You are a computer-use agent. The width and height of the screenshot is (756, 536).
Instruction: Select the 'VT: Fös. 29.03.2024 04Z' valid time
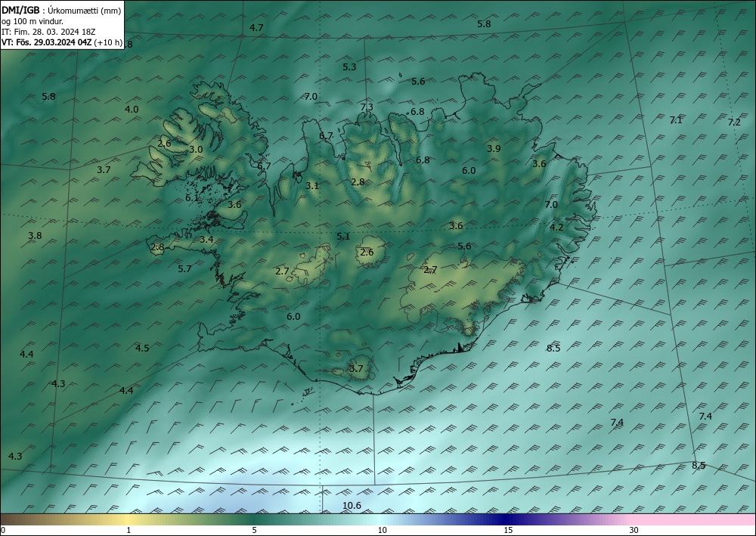[x=46, y=42]
